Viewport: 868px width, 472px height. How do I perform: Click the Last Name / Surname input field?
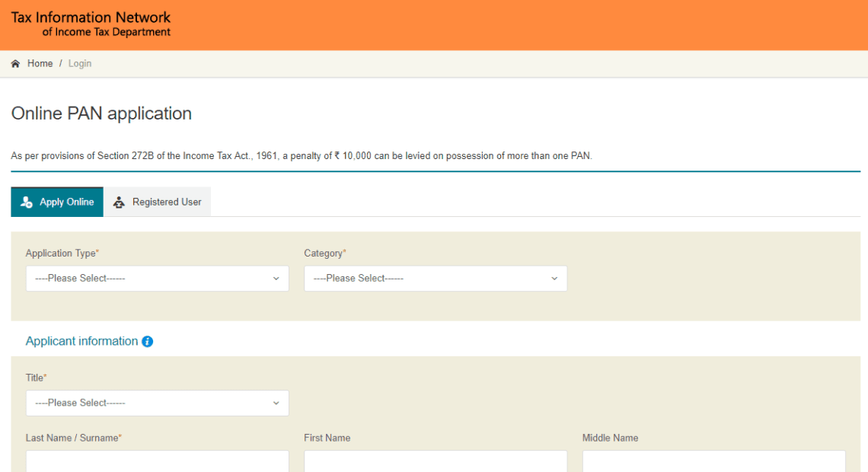pyautogui.click(x=157, y=462)
